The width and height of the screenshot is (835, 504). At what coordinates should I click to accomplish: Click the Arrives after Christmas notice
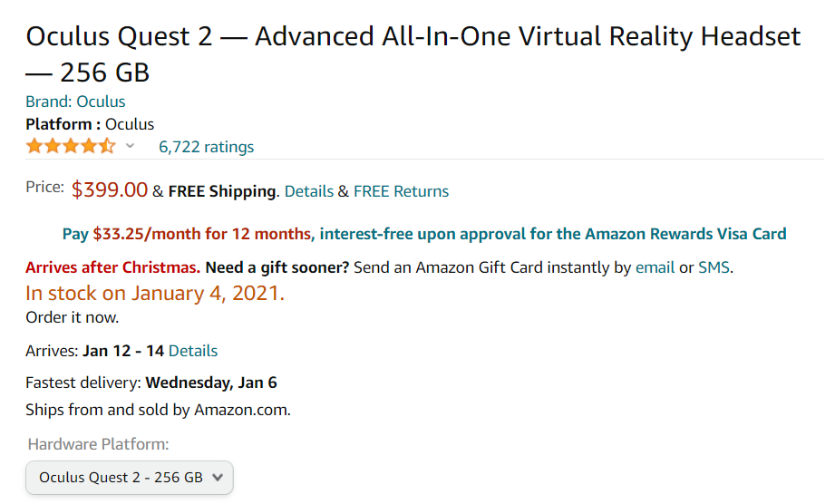click(113, 267)
